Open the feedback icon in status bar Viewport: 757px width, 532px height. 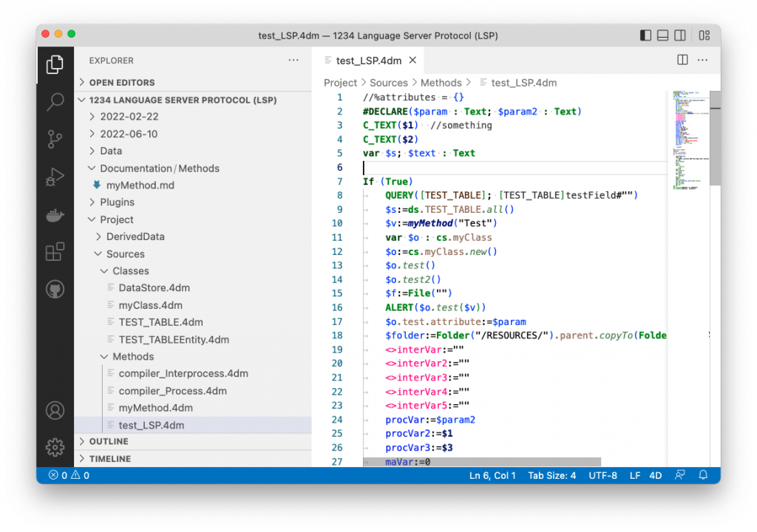click(680, 475)
